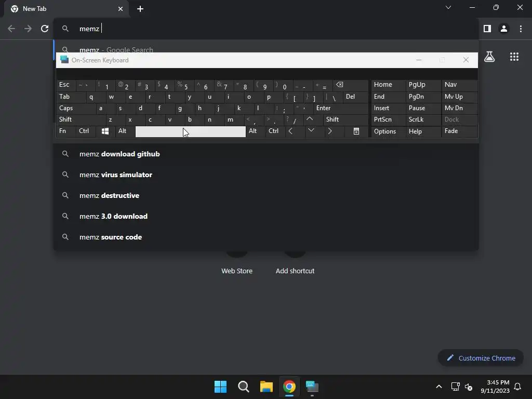Select suggestion memz 3.0 download
Image resolution: width=532 pixels, height=399 pixels.
[266, 216]
